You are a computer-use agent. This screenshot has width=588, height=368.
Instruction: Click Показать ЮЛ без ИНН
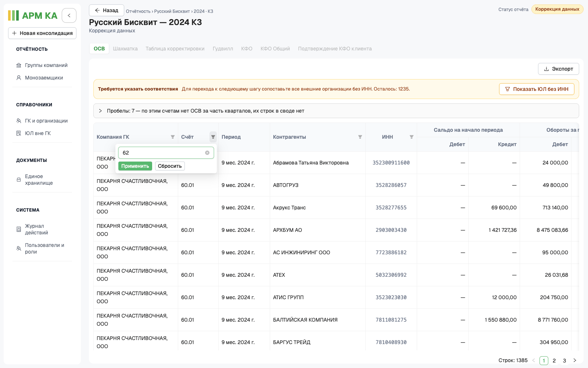tap(537, 89)
